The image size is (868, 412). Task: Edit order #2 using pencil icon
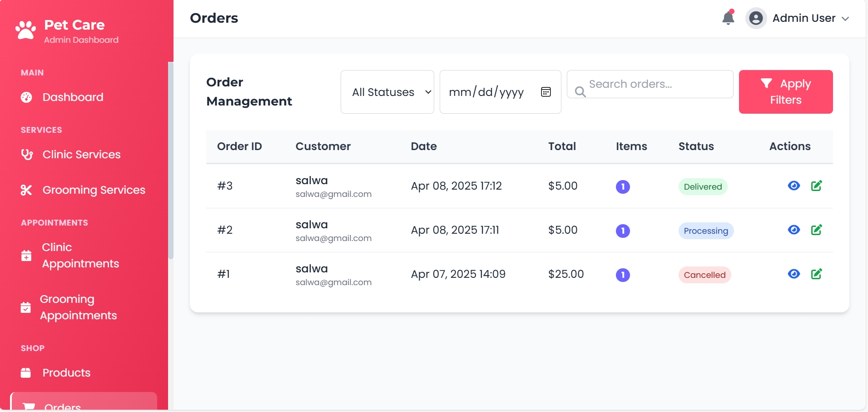click(816, 230)
